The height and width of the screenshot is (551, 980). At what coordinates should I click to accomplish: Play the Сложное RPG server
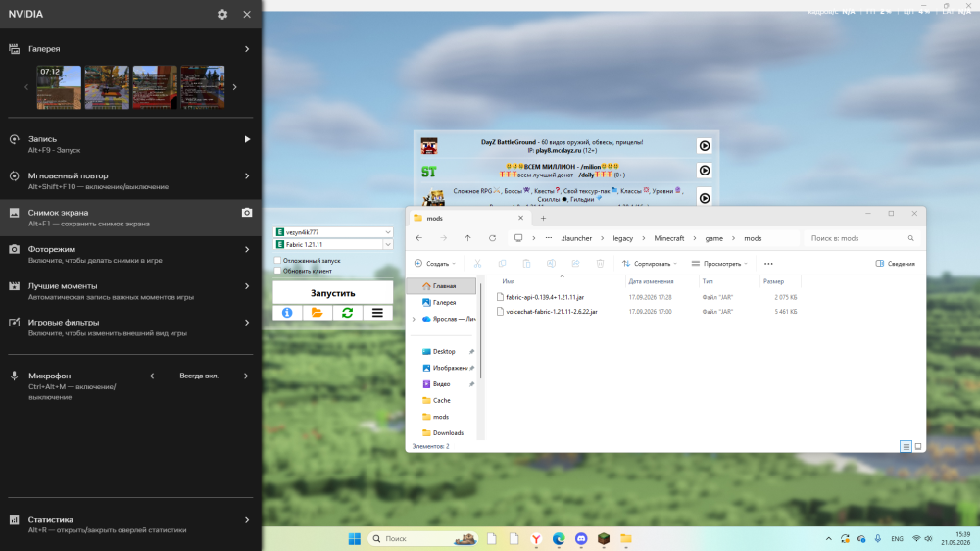[705, 198]
